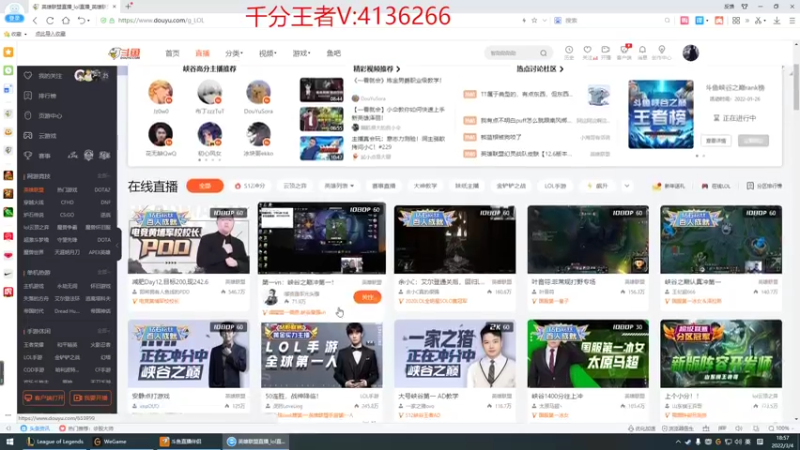
Task: Go to browser home page icon
Action: [x=66, y=20]
